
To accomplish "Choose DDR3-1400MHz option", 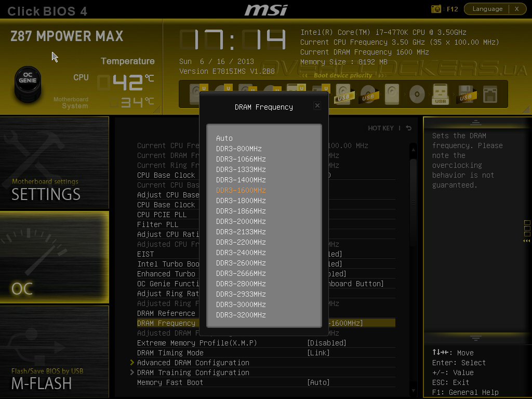I will 241,180.
